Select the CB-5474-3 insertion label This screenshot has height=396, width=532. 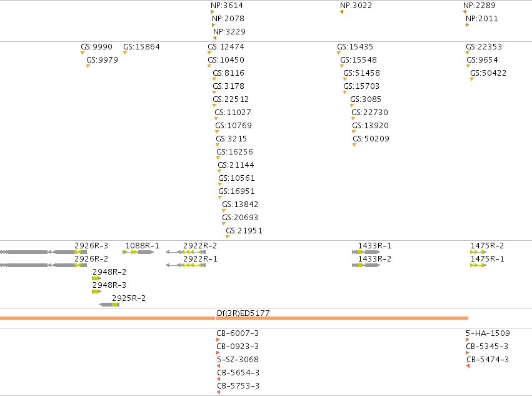[488, 360]
